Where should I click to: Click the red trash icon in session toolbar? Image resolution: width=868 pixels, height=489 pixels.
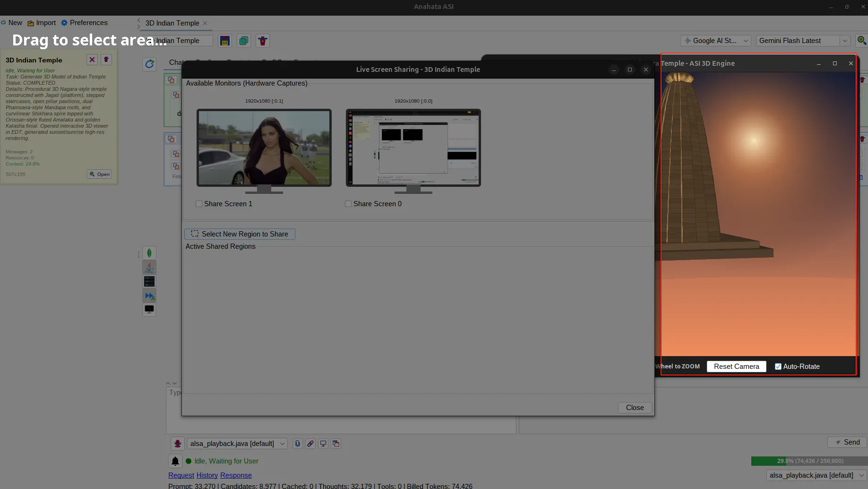point(263,41)
